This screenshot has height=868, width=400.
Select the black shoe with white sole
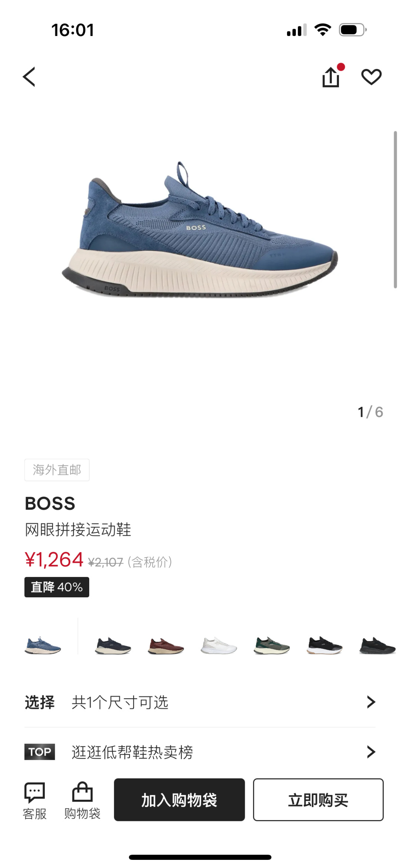(x=324, y=646)
